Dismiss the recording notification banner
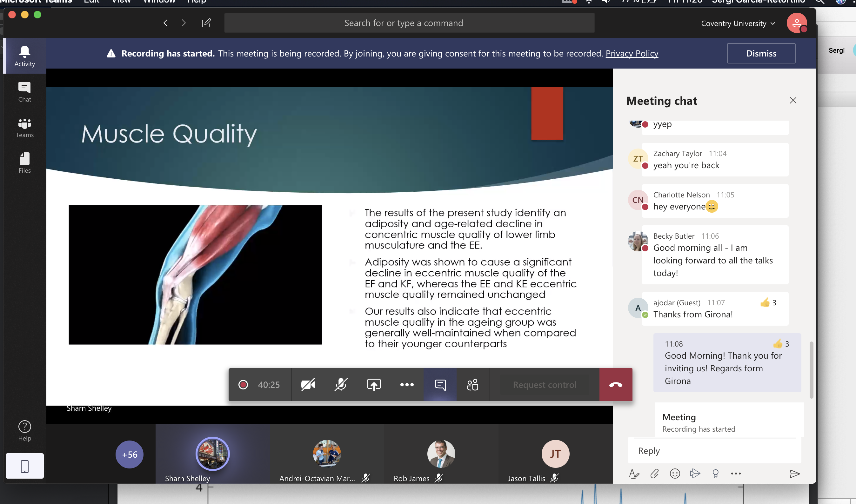 761,53
